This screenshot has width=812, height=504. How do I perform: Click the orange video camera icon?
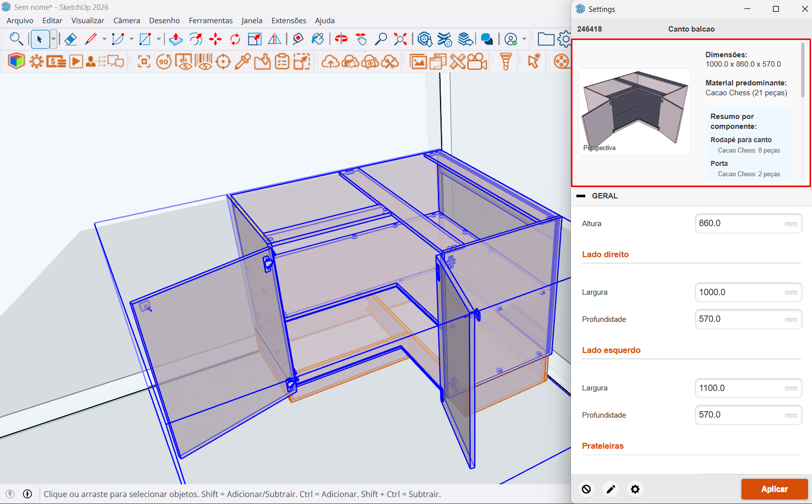(x=477, y=62)
